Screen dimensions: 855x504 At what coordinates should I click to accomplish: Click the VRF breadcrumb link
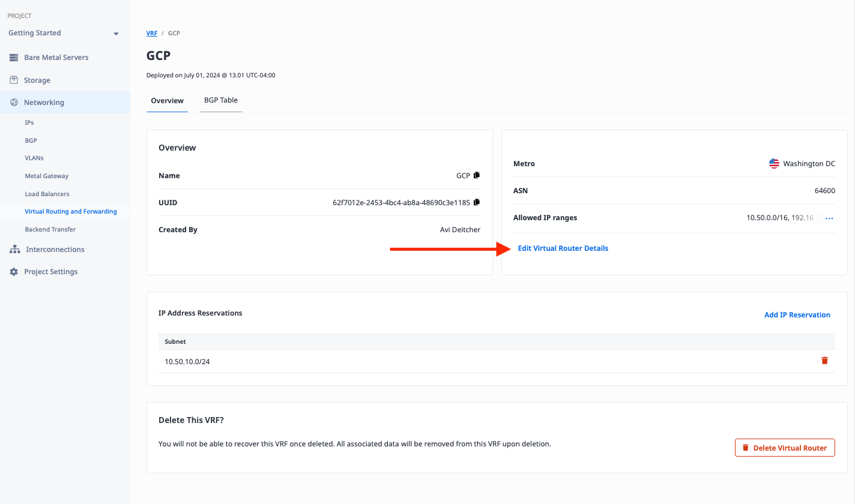[152, 34]
